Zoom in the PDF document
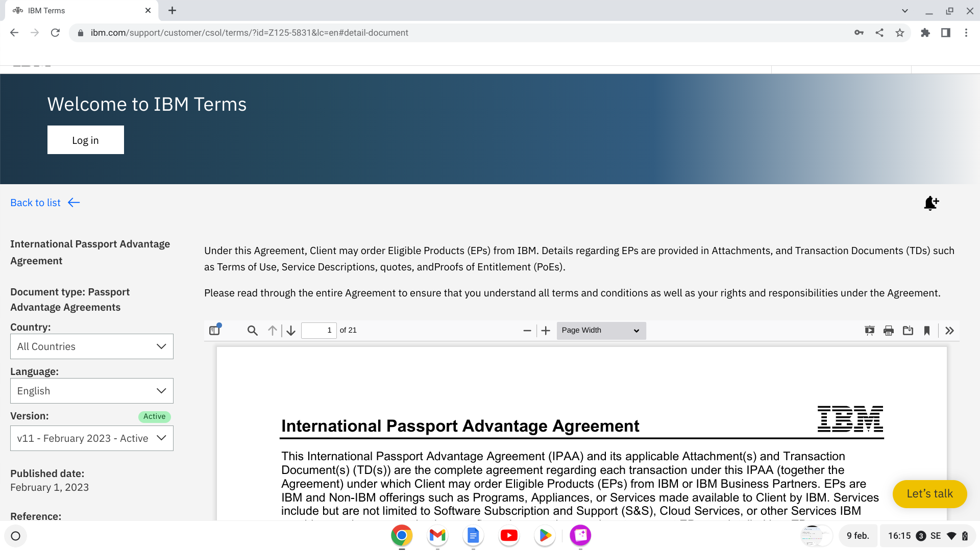This screenshot has height=551, width=980. pos(546,331)
